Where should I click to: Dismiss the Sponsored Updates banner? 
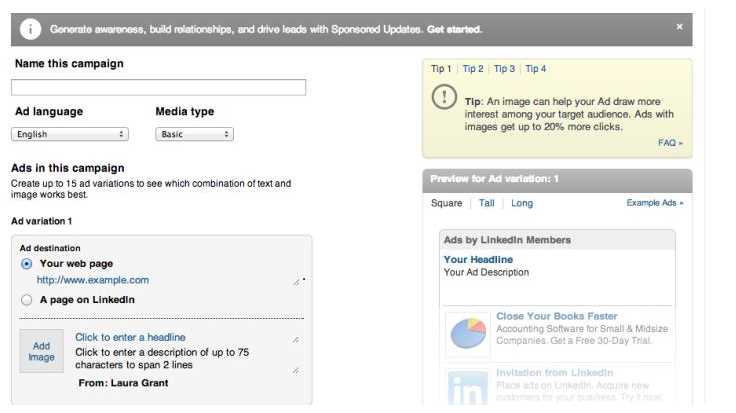(x=680, y=26)
